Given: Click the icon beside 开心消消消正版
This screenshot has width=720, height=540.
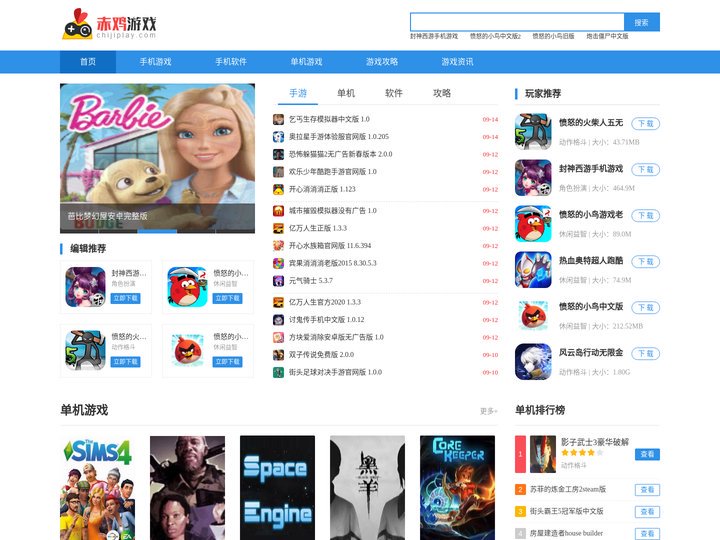Looking at the screenshot, I should coord(278,189).
